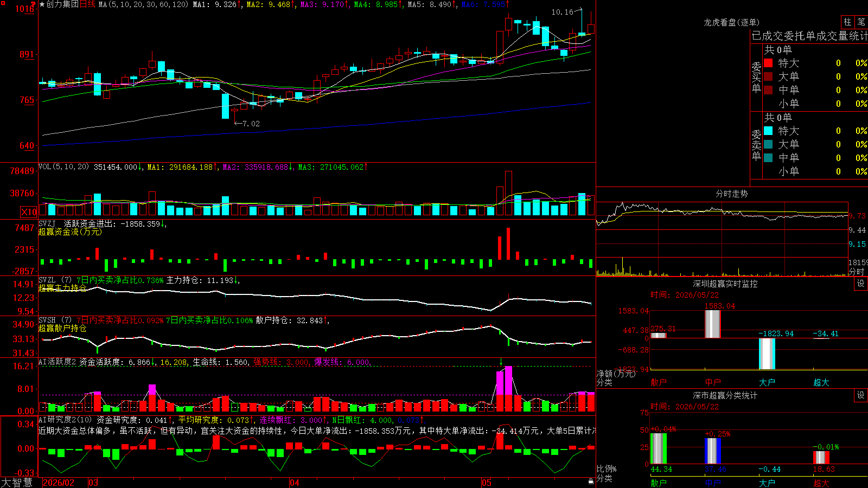The width and height of the screenshot is (868, 488).
Task: Click the 小单 row in 委卖单
Action: point(815,171)
